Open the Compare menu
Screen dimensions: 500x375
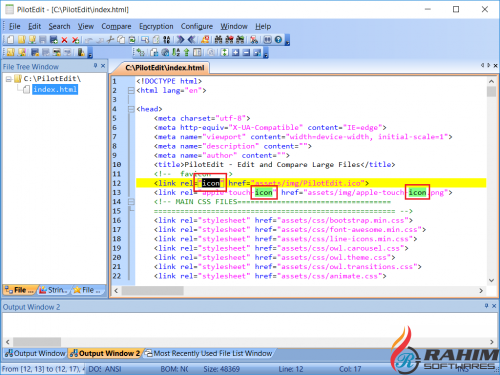click(x=116, y=26)
